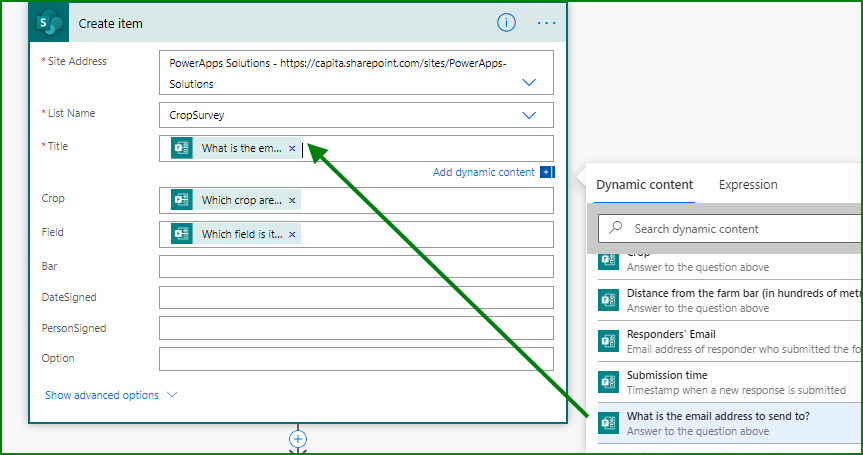The height and width of the screenshot is (455, 863).
Task: Click the insert step plus icon below the card
Action: click(298, 438)
